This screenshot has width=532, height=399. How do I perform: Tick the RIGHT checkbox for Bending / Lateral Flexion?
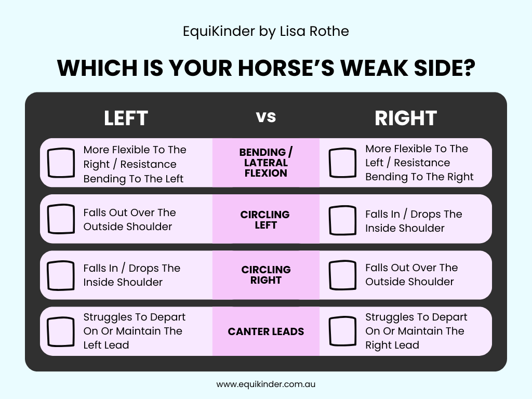343,163
